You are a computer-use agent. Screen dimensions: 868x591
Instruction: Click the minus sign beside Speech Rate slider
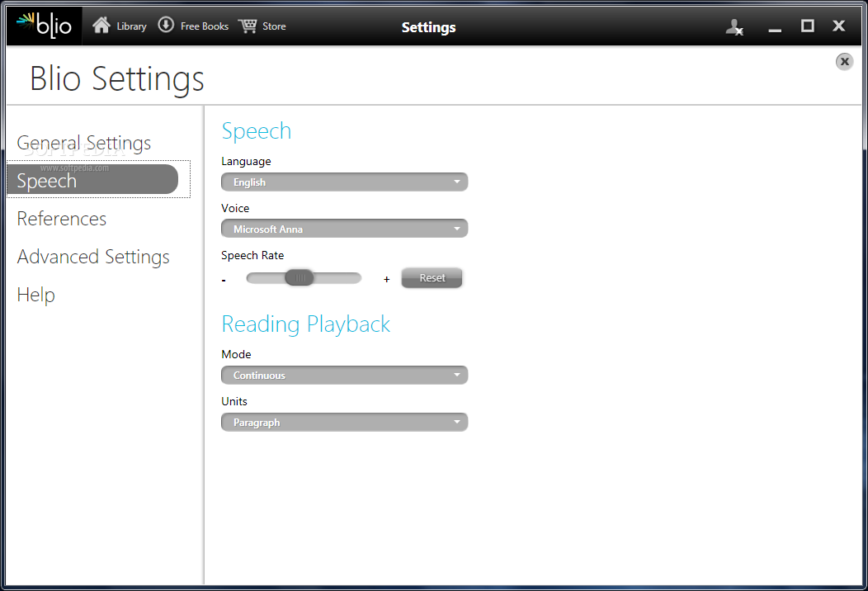click(224, 281)
